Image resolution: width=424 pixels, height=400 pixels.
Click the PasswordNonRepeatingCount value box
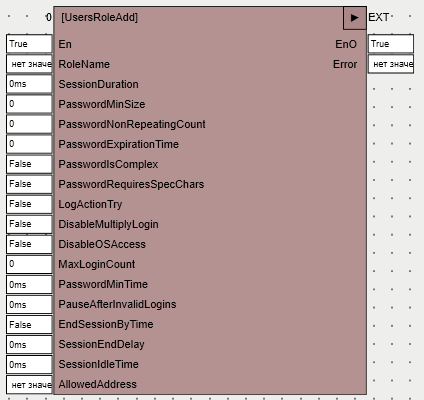[x=29, y=124]
